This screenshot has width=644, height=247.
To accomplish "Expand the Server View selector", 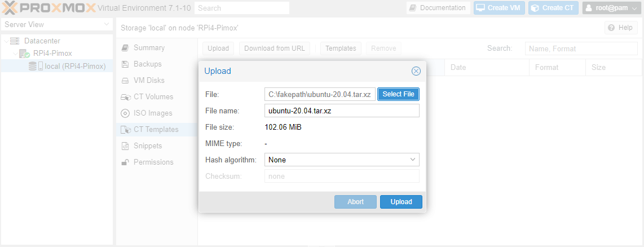I will click(57, 25).
